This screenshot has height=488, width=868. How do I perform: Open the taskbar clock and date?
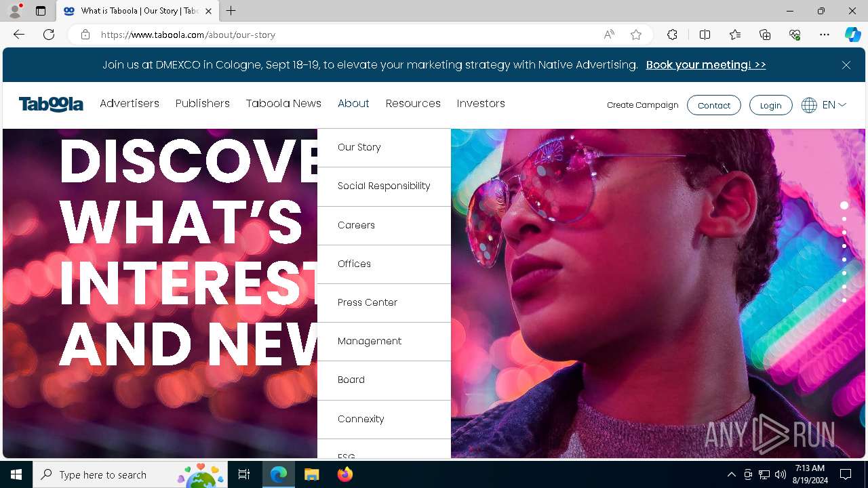pyautogui.click(x=810, y=474)
